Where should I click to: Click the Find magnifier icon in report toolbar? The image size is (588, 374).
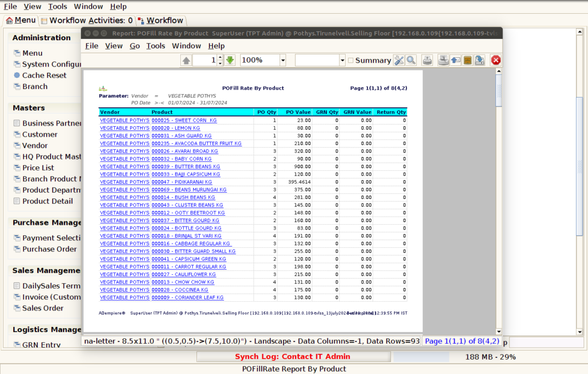point(411,60)
